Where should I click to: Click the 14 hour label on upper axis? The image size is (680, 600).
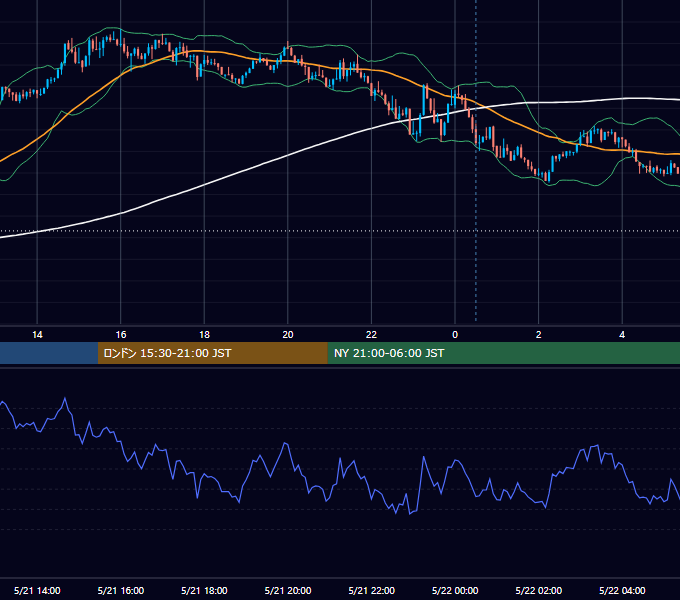pyautogui.click(x=37, y=335)
